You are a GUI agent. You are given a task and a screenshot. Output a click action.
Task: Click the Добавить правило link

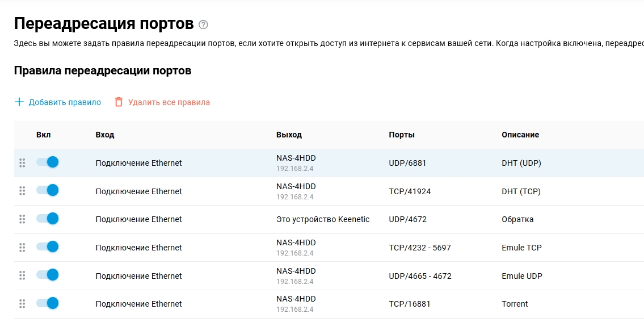(x=65, y=102)
